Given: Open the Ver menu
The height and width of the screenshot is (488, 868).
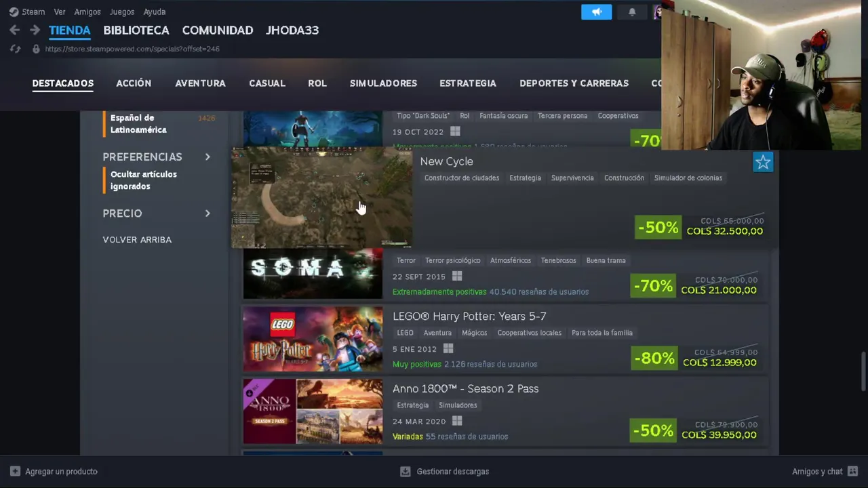Looking at the screenshot, I should coord(60,12).
